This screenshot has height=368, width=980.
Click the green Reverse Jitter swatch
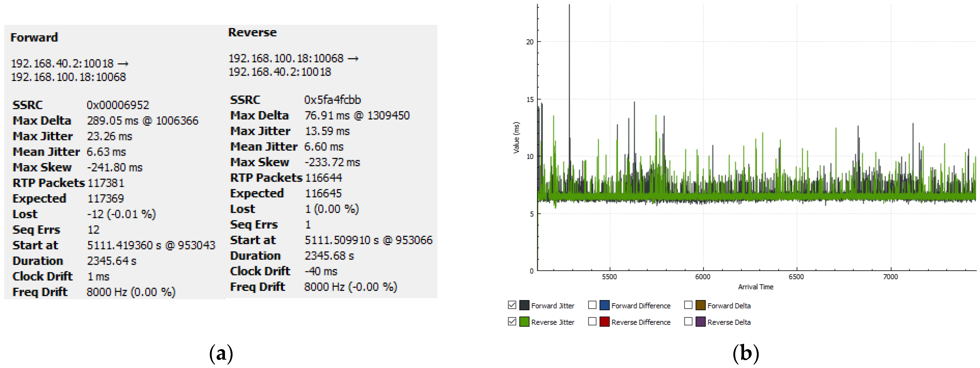(x=524, y=321)
